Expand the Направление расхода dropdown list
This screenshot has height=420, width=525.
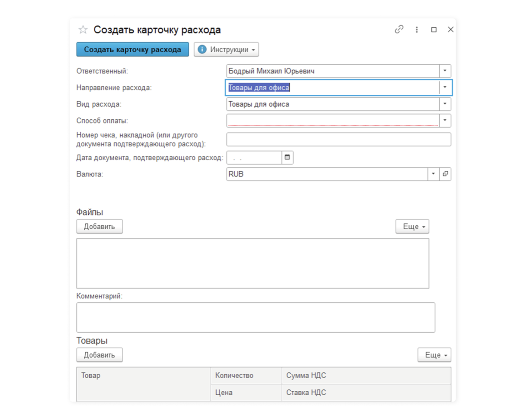445,87
